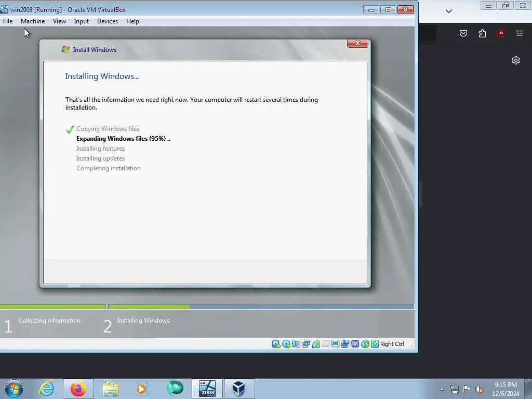Click the Installing Windows progress bar
532x399 pixels.
261,307
